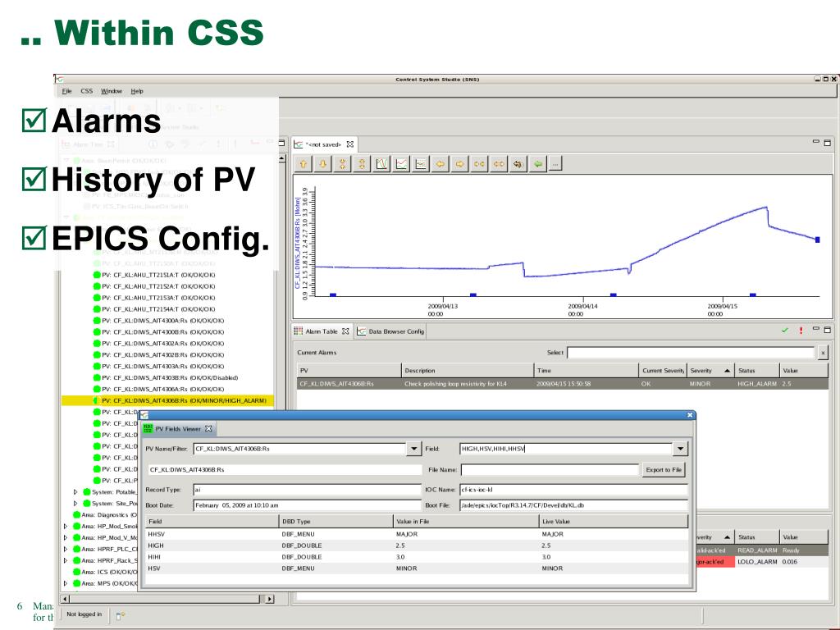The height and width of the screenshot is (630, 840).
Task: Click the joined double-headed vertical arrow icon
Action: click(362, 164)
